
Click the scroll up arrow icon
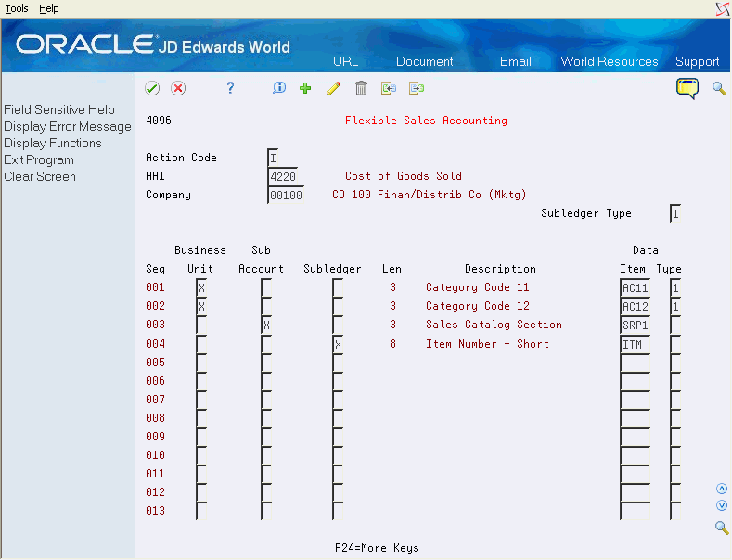pos(722,489)
